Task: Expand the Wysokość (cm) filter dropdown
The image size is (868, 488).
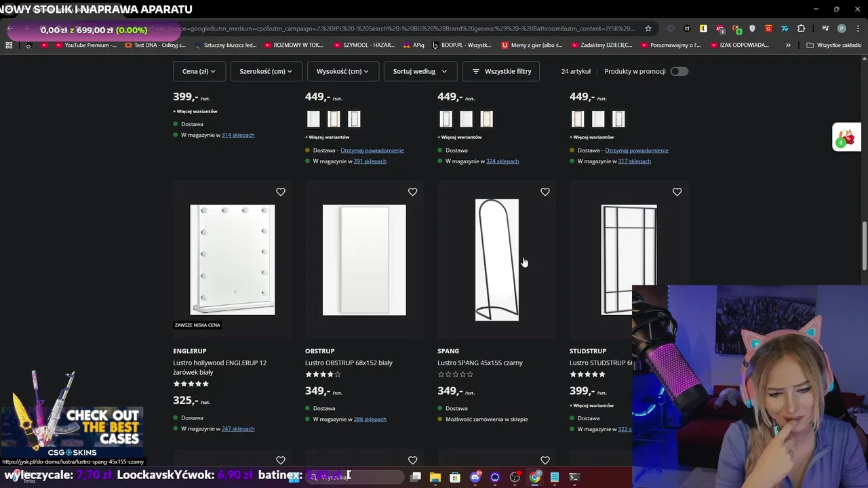Action: [342, 71]
